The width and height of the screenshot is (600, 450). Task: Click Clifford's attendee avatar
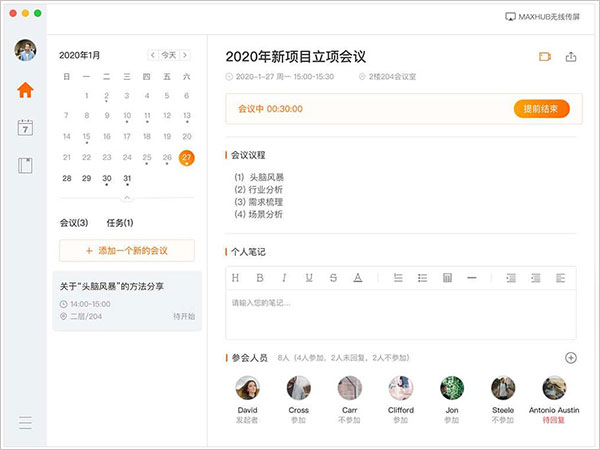click(x=401, y=388)
